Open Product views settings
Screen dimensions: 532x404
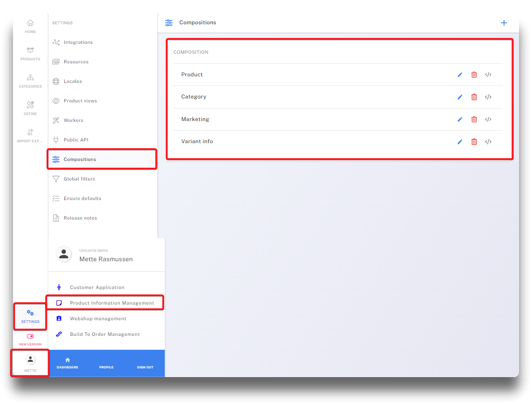click(x=80, y=101)
